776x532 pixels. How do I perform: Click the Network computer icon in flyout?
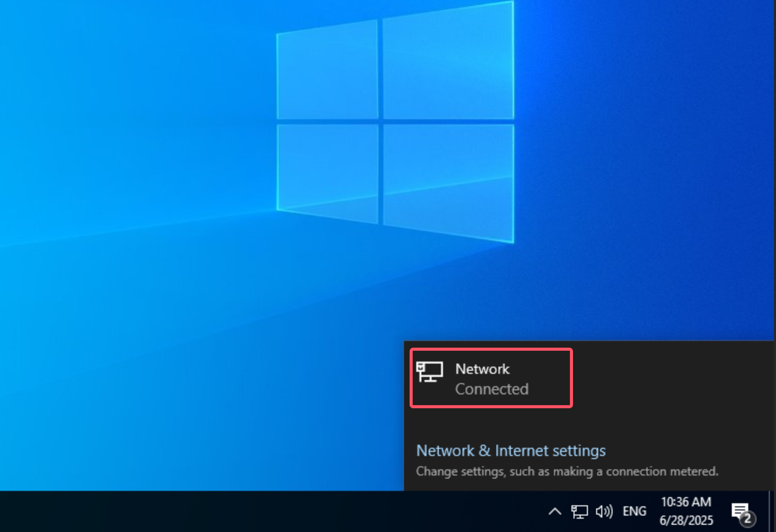[x=429, y=372]
